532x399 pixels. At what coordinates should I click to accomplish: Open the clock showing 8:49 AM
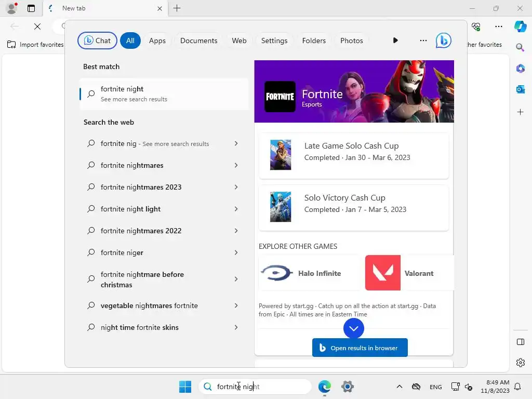point(495,387)
